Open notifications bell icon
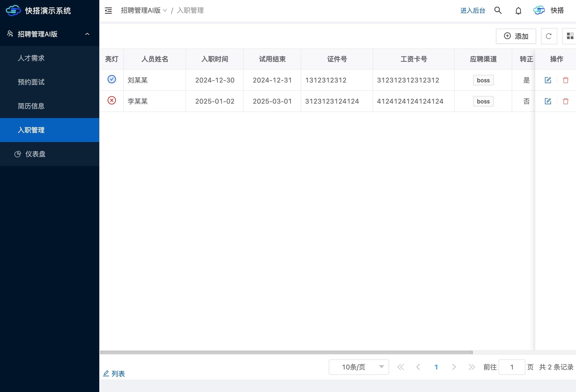This screenshot has height=392, width=576. click(518, 11)
